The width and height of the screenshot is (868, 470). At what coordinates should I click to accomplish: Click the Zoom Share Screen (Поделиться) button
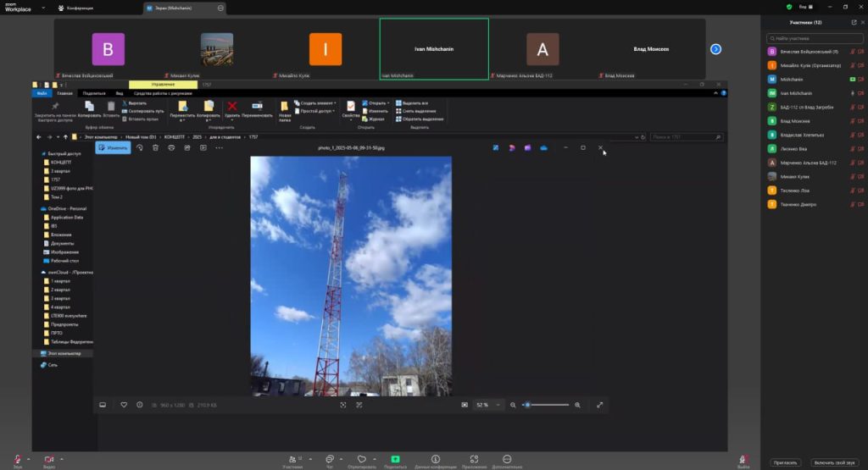(395, 458)
